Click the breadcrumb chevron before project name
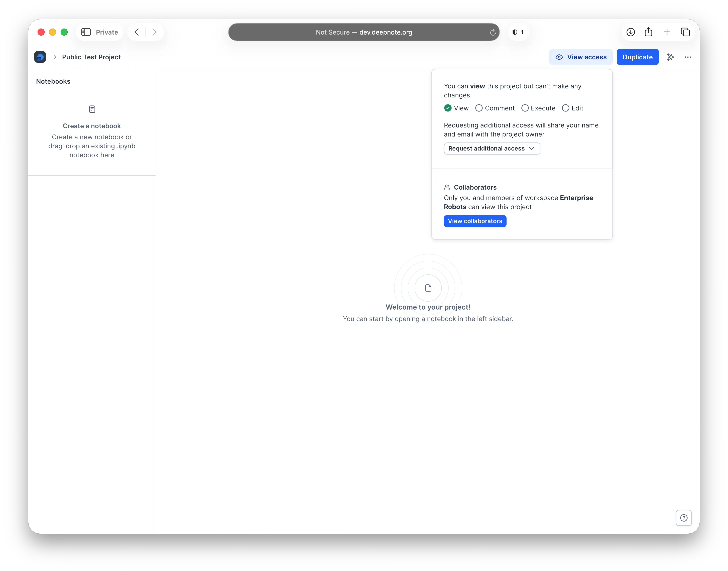Image resolution: width=728 pixels, height=571 pixels. [55, 57]
